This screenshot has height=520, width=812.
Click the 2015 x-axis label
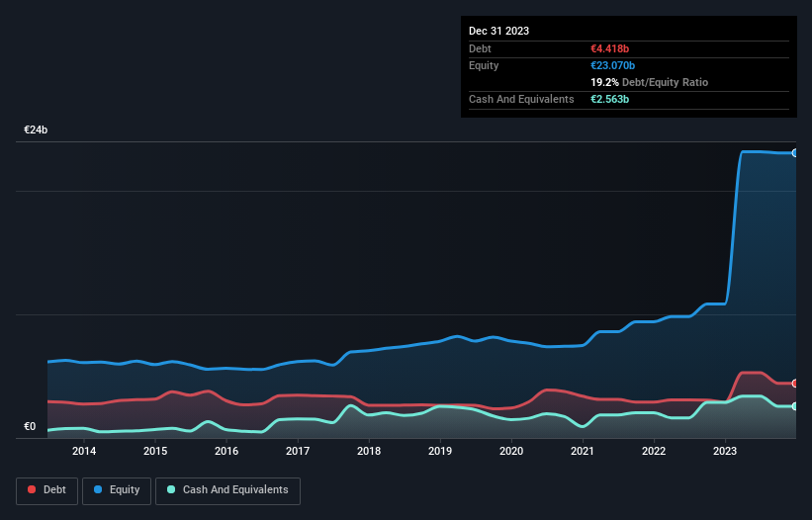click(155, 451)
